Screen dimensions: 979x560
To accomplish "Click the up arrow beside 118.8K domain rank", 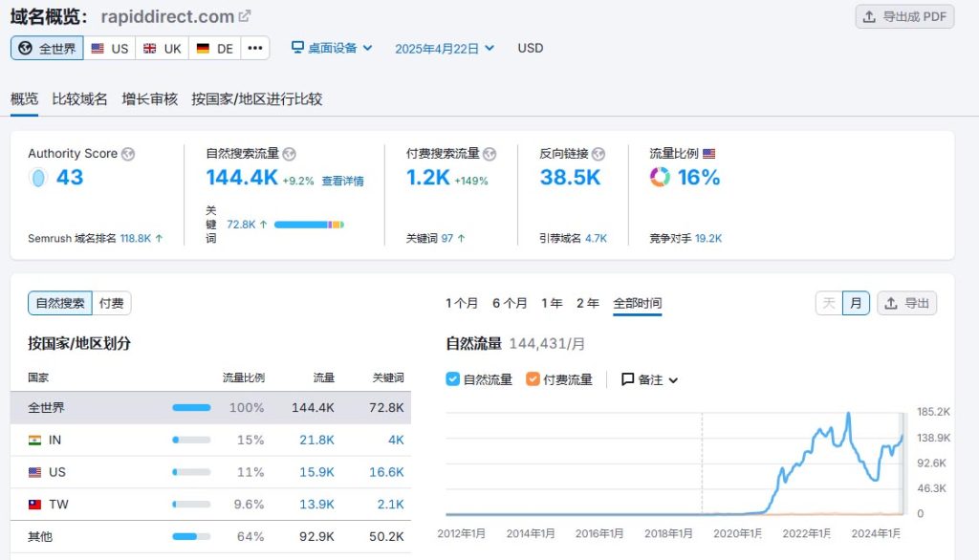I will click(160, 238).
